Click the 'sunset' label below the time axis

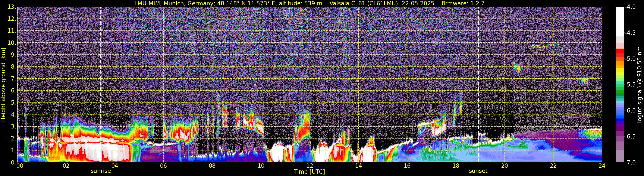(x=478, y=171)
